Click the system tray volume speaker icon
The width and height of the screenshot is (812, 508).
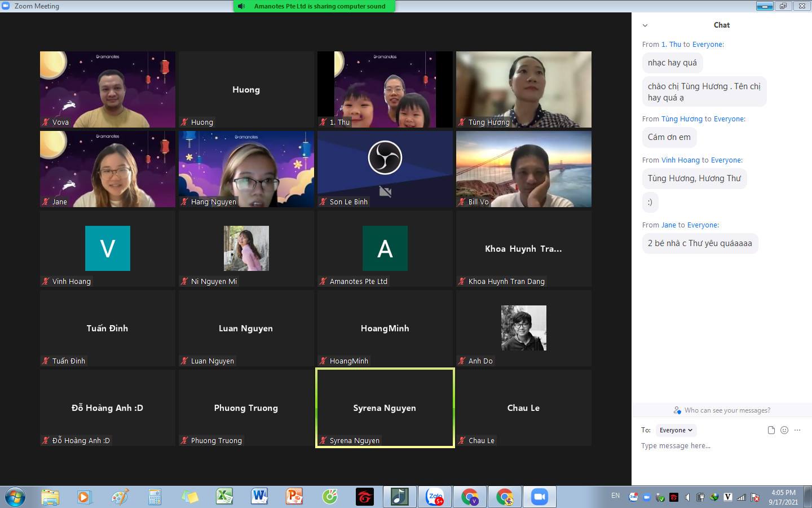pos(687,497)
